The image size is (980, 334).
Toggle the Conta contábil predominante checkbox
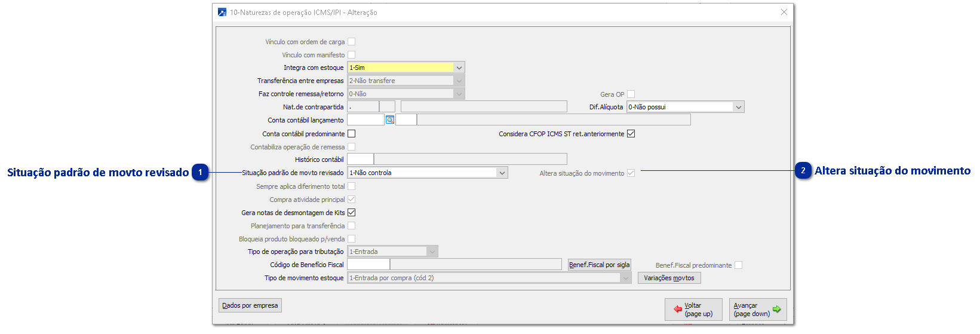pyautogui.click(x=351, y=134)
